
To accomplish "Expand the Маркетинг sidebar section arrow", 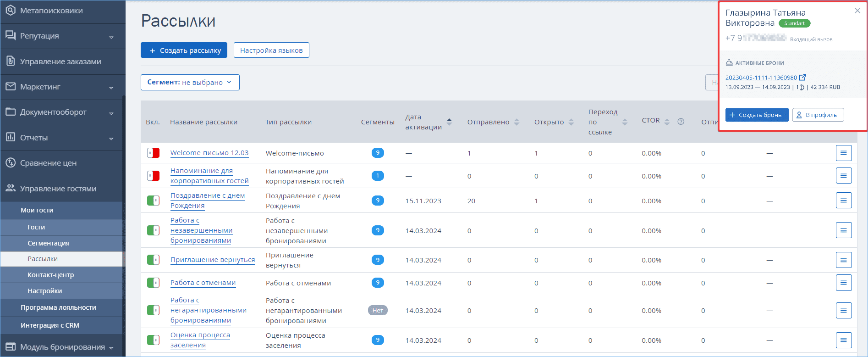I will pyautogui.click(x=111, y=88).
